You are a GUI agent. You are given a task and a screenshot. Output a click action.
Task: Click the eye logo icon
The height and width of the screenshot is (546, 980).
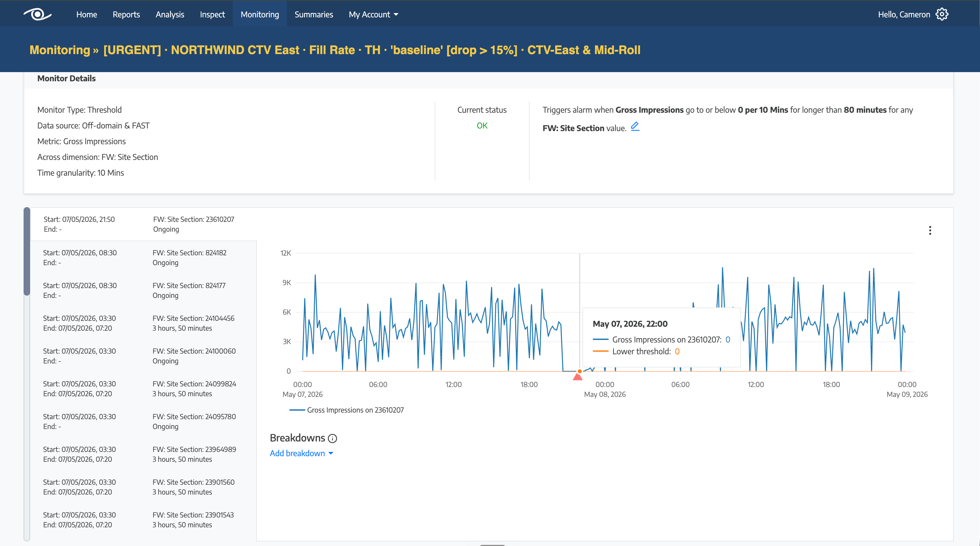[x=37, y=14]
